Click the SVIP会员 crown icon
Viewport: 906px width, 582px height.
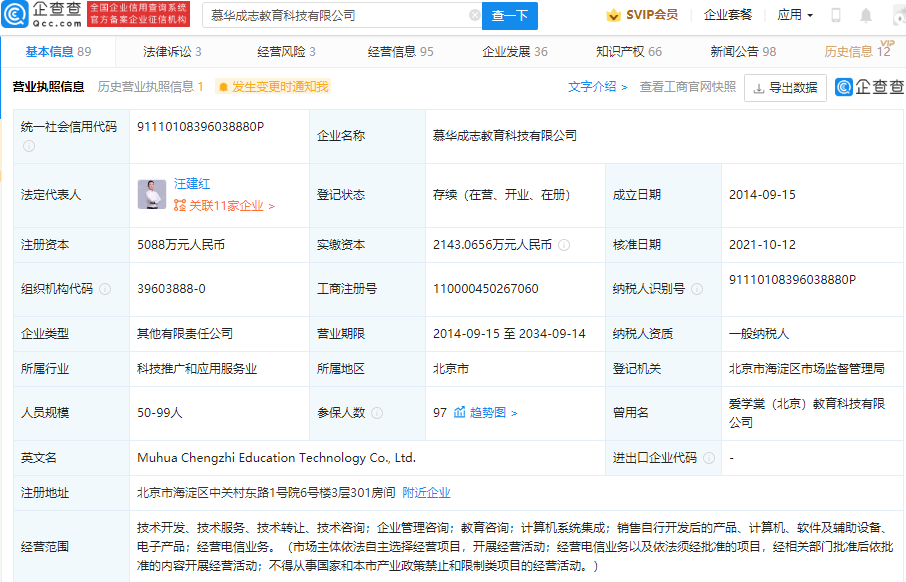[612, 15]
